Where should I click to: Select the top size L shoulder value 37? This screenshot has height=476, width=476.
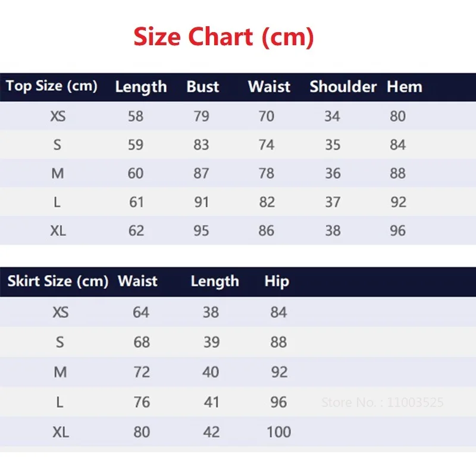click(333, 202)
